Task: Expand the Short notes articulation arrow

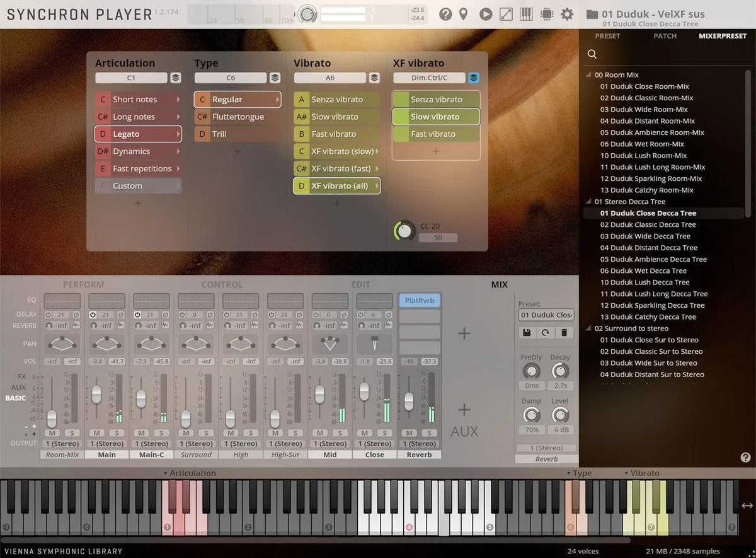Action: click(x=178, y=100)
